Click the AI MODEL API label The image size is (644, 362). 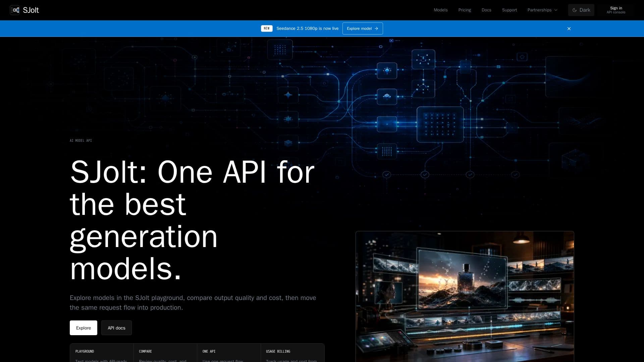tap(81, 140)
